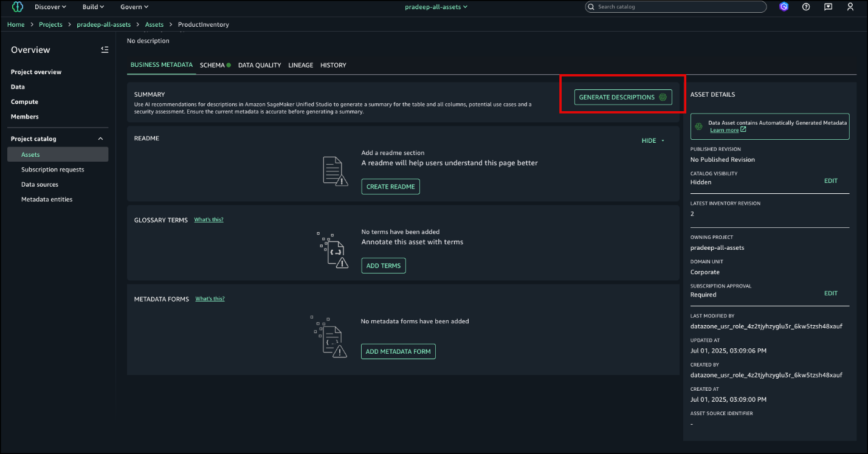Click the Add Terms button
Viewport: 868px width, 454px height.
(x=384, y=266)
